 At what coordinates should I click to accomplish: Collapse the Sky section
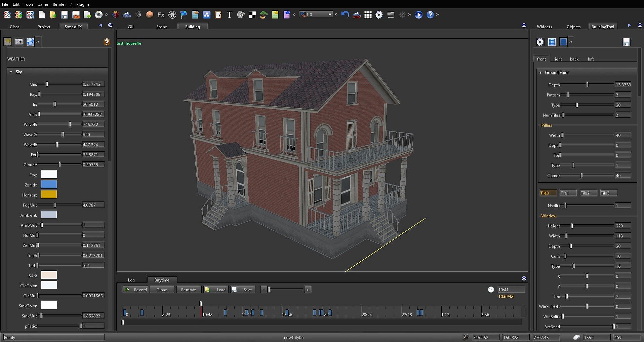tap(11, 72)
